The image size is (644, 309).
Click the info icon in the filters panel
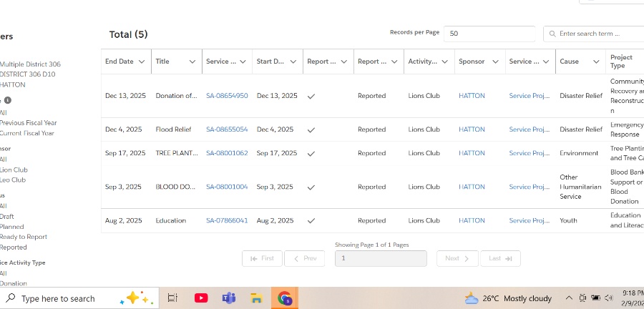coord(8,100)
